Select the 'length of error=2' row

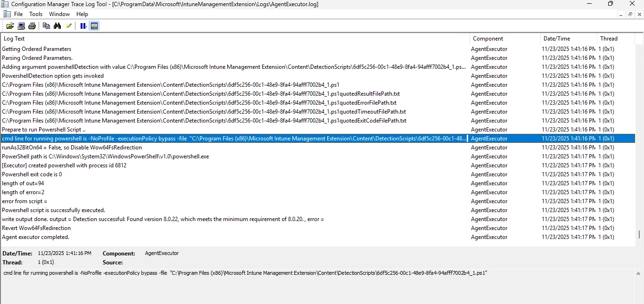click(x=318, y=192)
